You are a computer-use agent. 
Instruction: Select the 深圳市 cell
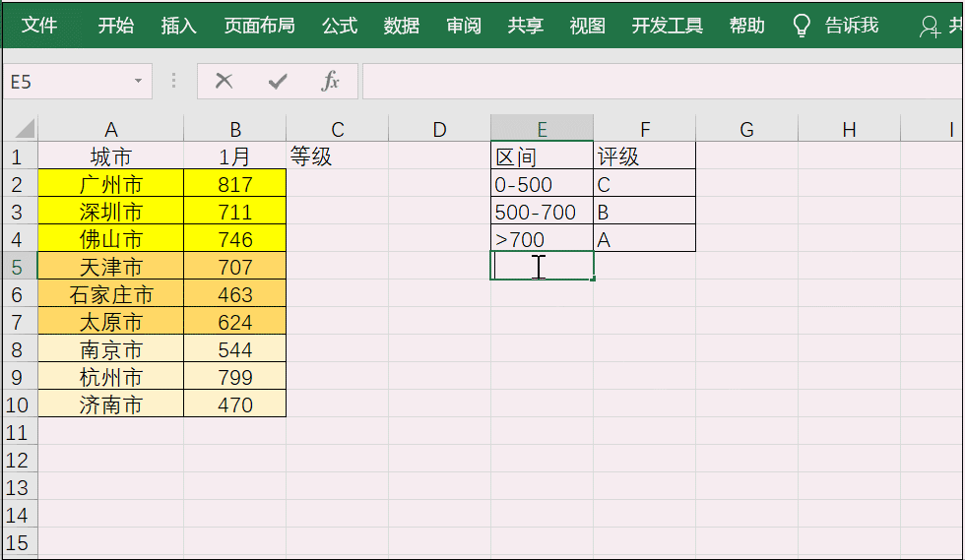pyautogui.click(x=110, y=212)
